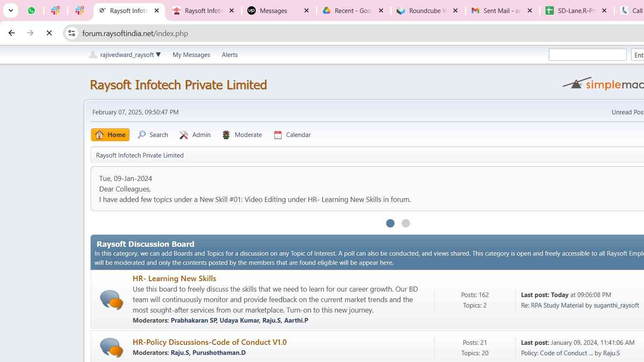Stop page loading with the X button
Image resolution: width=644 pixels, height=362 pixels.
click(x=49, y=33)
